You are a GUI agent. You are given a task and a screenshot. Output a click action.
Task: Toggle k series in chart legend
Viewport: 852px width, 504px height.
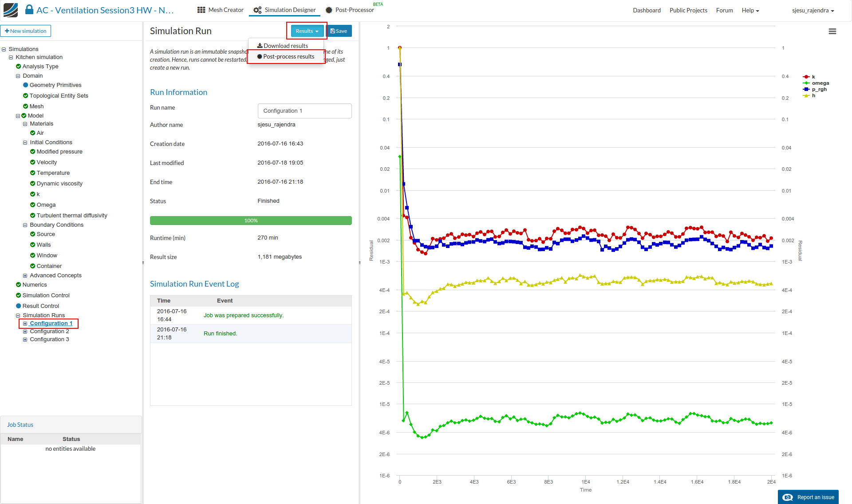click(x=813, y=77)
